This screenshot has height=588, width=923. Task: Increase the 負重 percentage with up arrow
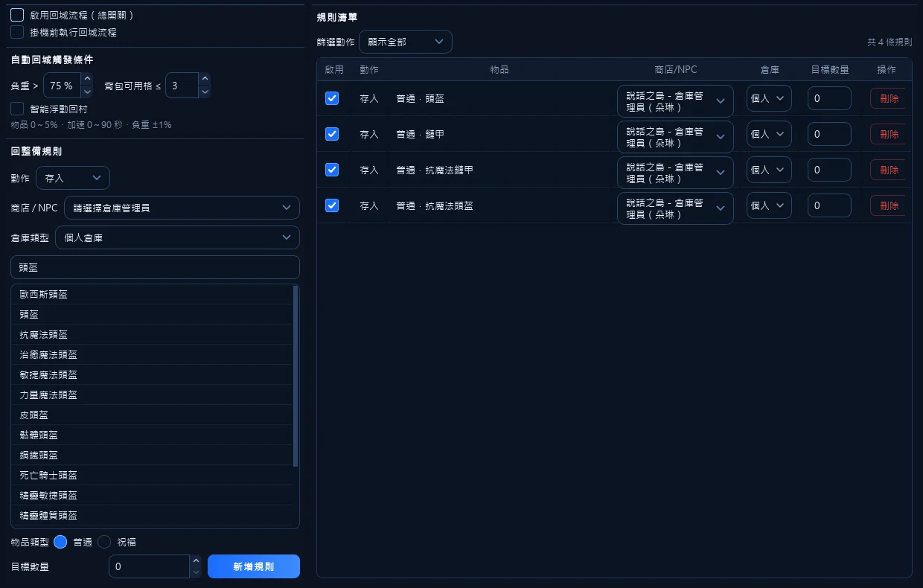[87, 79]
